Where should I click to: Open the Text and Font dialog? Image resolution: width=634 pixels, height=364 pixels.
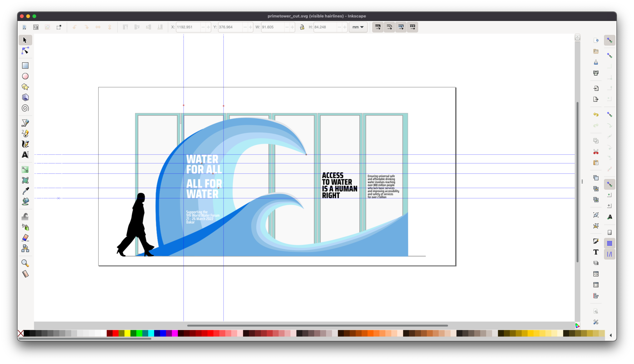click(596, 252)
